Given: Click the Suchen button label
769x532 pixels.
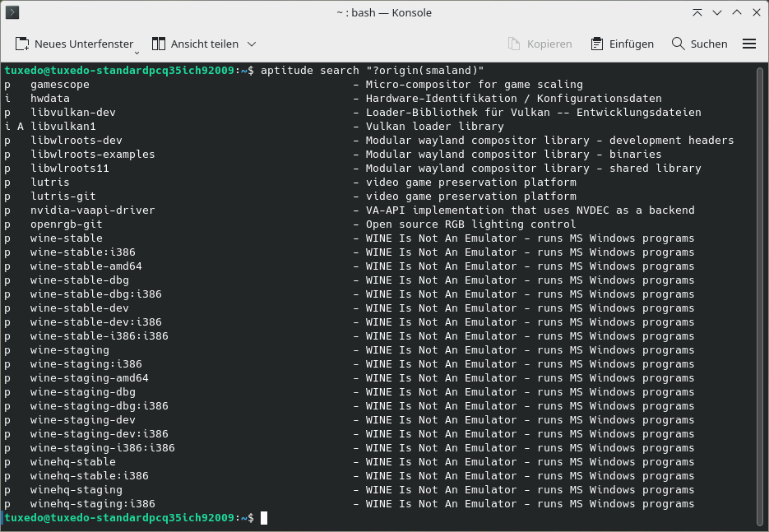Looking at the screenshot, I should [x=709, y=44].
